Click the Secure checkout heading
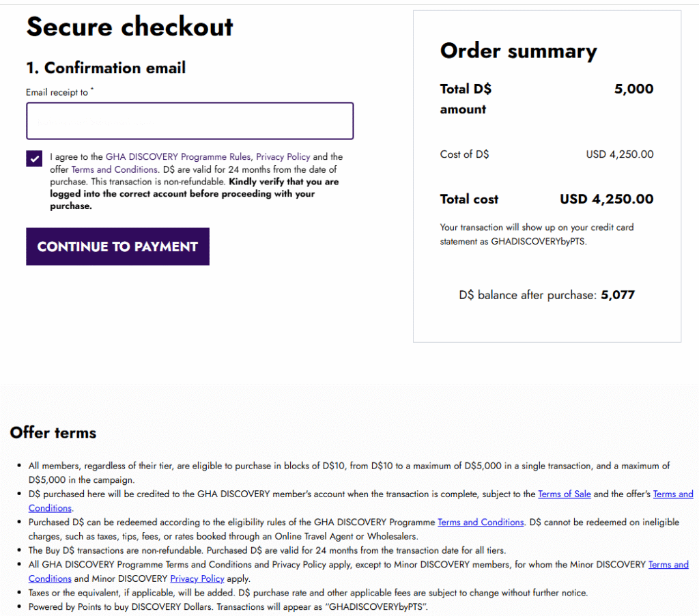Image resolution: width=699 pixels, height=616 pixels. 130,27
